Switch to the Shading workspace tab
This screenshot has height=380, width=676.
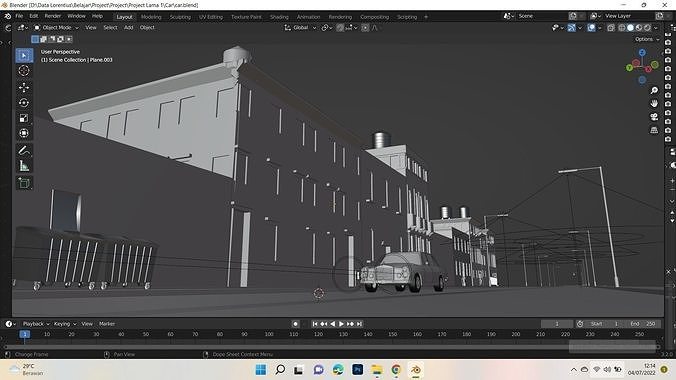tap(279, 17)
